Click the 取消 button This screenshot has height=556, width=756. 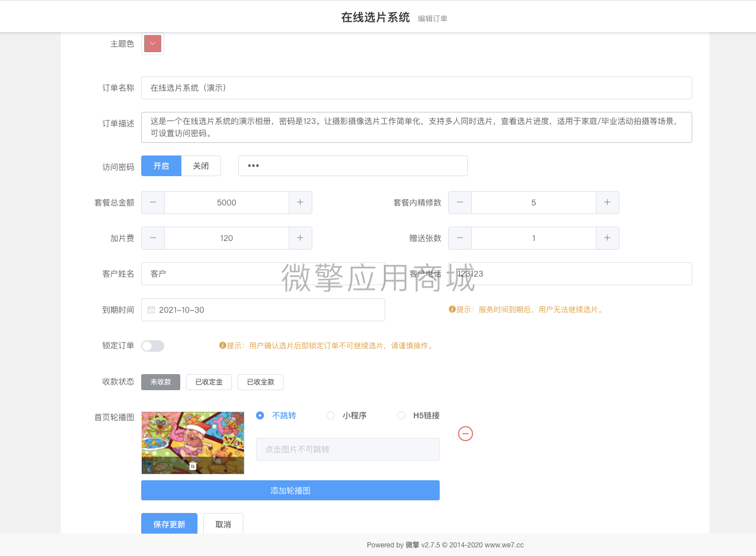tap(223, 524)
